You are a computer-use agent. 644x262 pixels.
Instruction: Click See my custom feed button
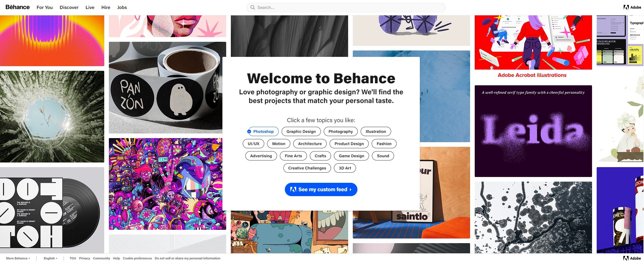pos(321,189)
